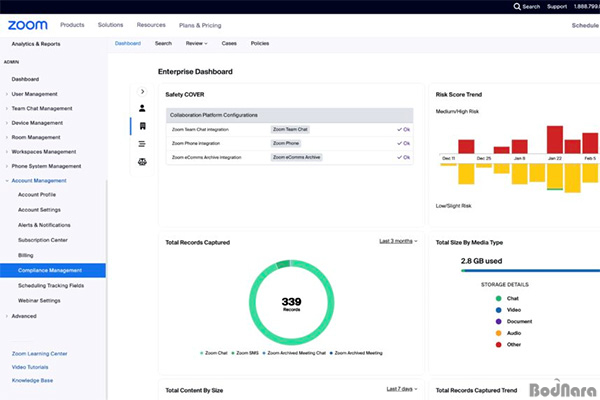Click the 339 Records donut chart
The image size is (600, 400).
pos(292,302)
